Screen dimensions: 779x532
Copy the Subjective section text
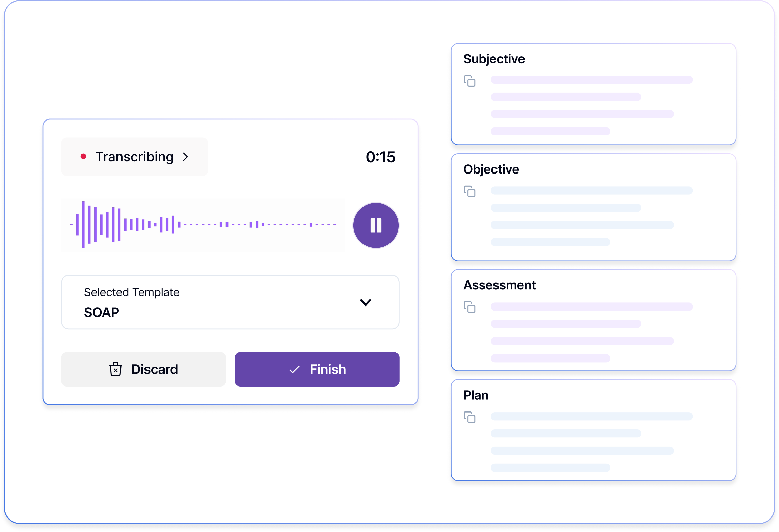(x=469, y=81)
